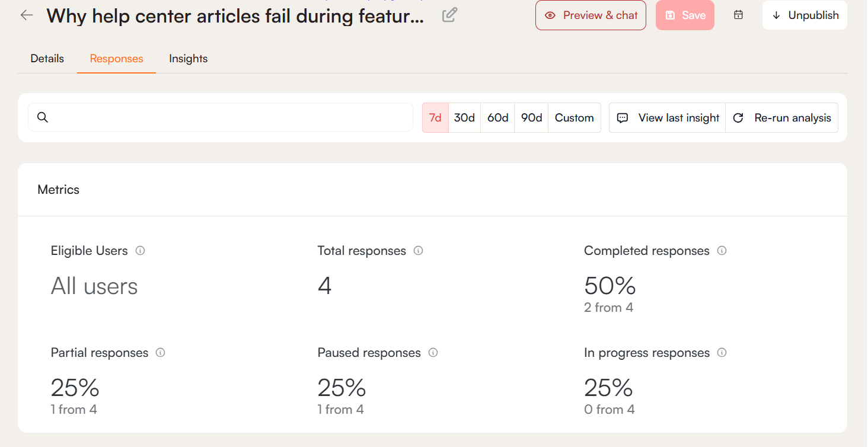The image size is (868, 447).
Task: Click info icon beside In progress responses
Action: 722,353
